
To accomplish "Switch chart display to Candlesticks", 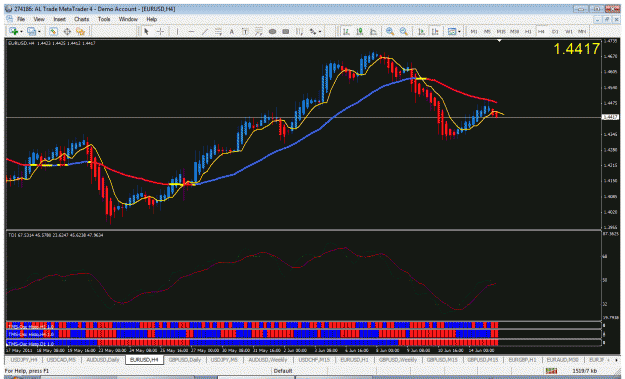I will [x=360, y=31].
